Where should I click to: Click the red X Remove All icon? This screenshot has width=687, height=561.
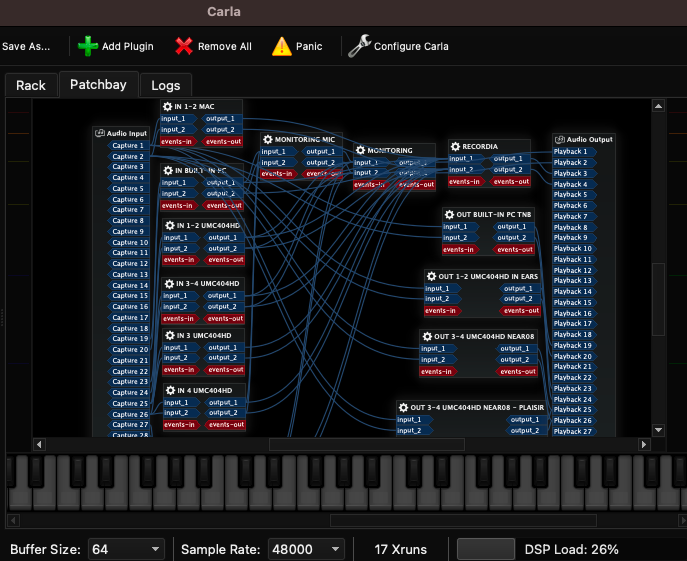click(x=184, y=46)
